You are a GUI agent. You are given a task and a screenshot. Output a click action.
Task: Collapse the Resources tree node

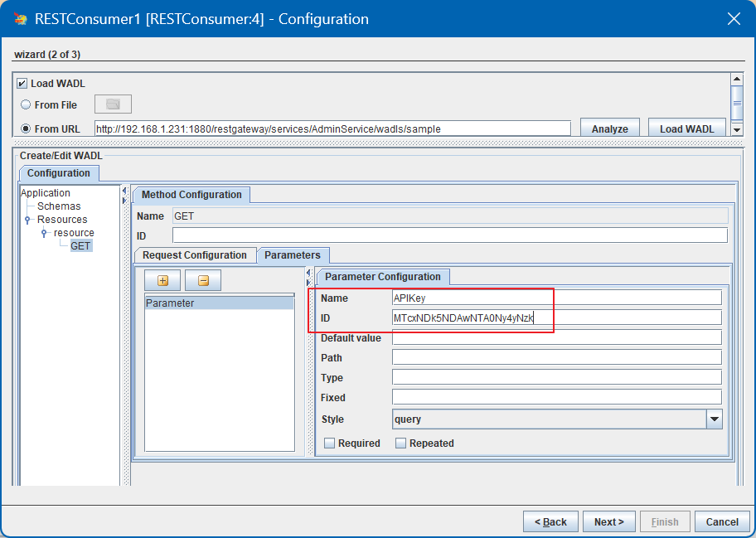point(28,220)
